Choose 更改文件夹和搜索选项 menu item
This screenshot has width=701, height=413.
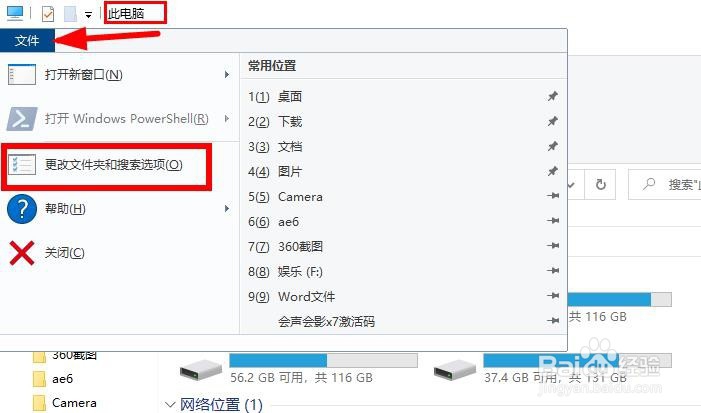[106, 165]
